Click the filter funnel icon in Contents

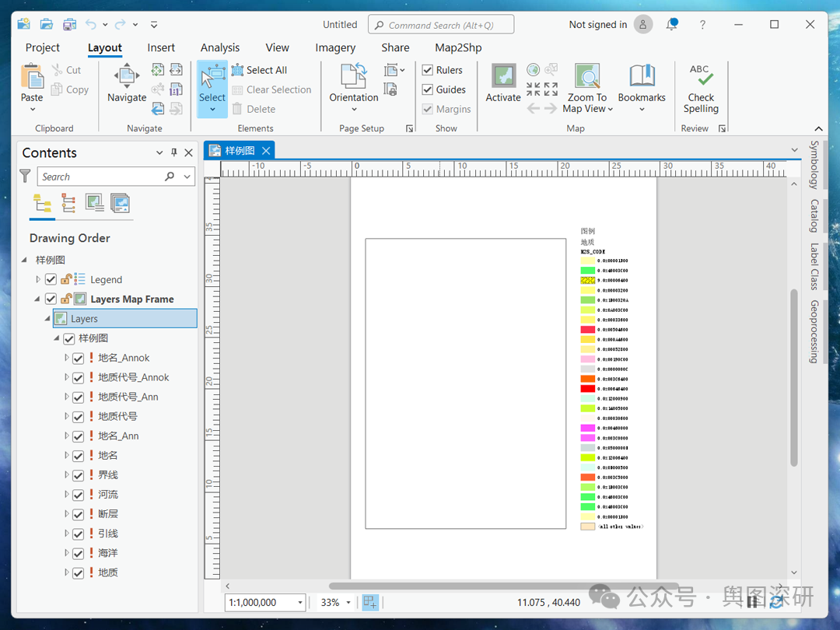(25, 177)
